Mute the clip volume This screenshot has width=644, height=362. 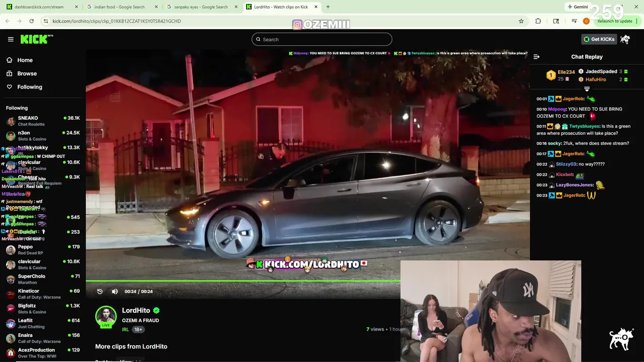tap(115, 292)
